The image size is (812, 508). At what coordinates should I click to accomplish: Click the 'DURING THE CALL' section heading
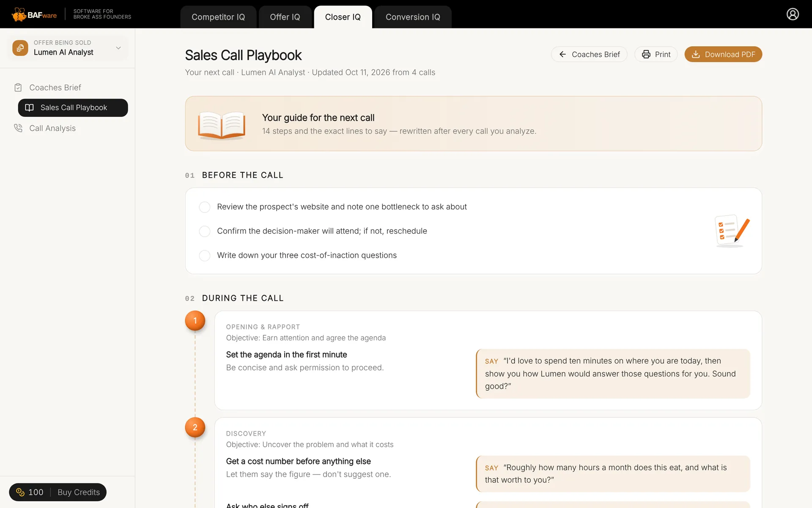[x=243, y=298]
